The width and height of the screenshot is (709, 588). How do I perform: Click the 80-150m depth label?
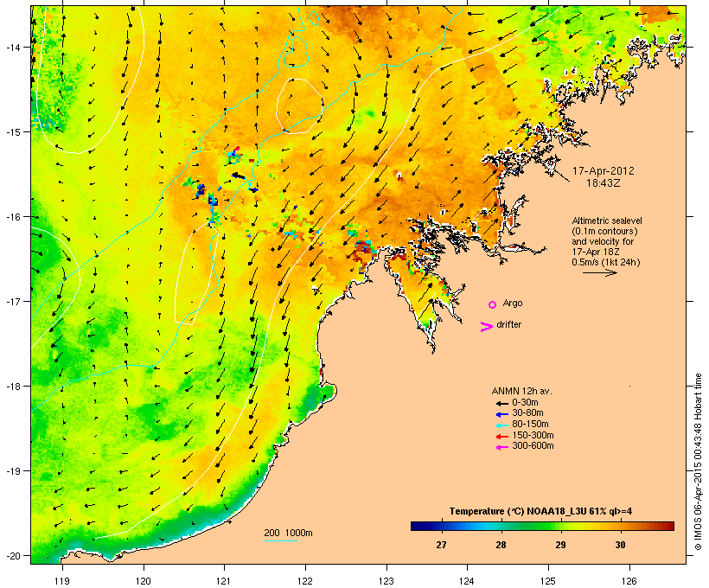click(530, 425)
